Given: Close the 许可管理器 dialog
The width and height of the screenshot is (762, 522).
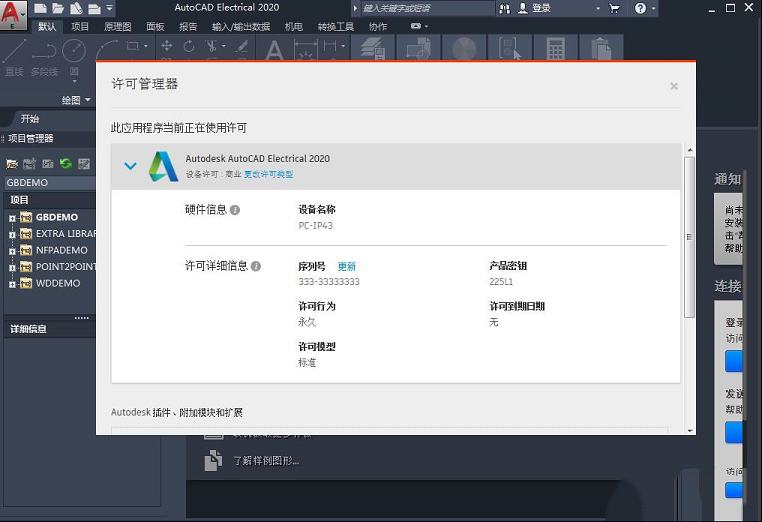Looking at the screenshot, I should coord(674,86).
